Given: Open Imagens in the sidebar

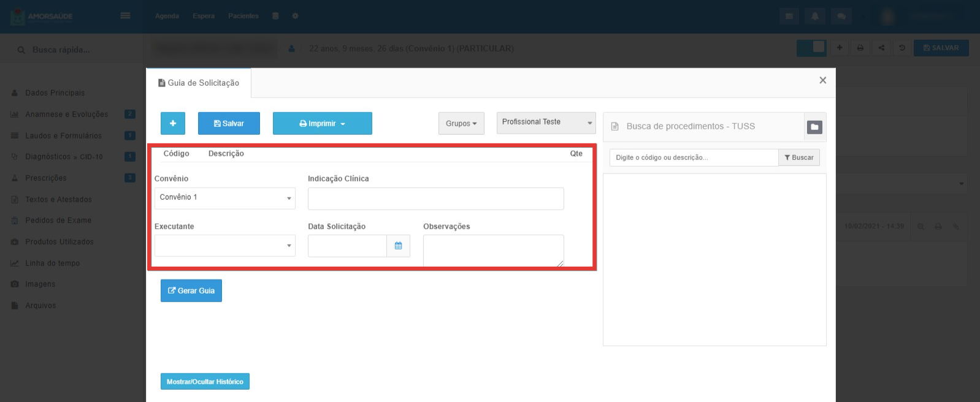Looking at the screenshot, I should pos(40,284).
